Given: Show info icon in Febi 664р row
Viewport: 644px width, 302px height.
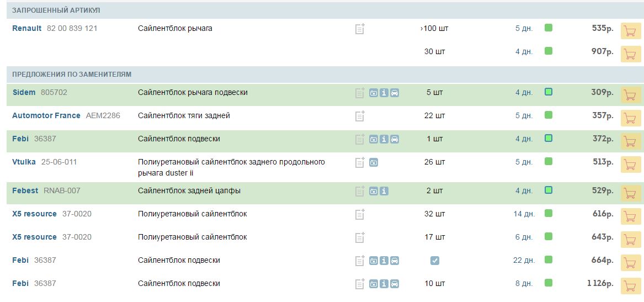Looking at the screenshot, I should 384,261.
